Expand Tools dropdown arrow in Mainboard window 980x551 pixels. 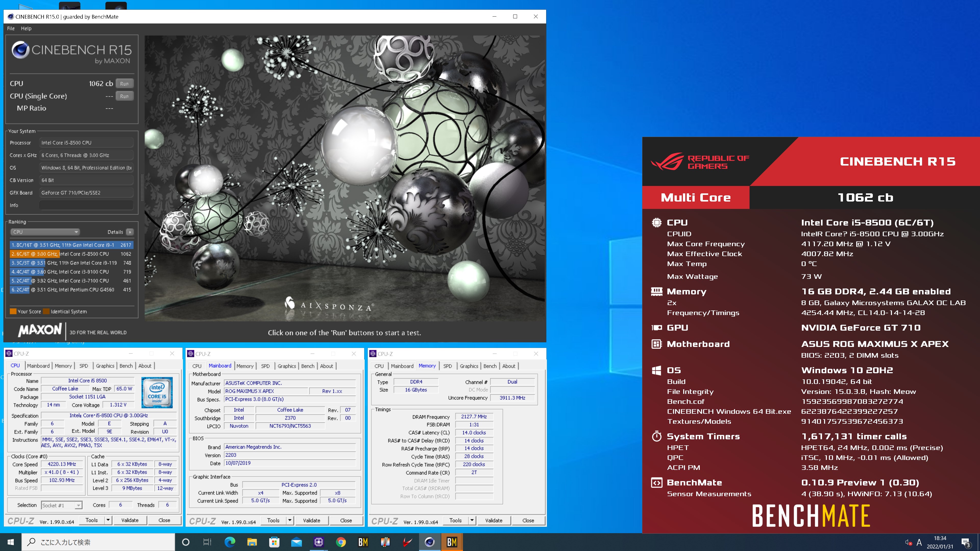tap(290, 520)
